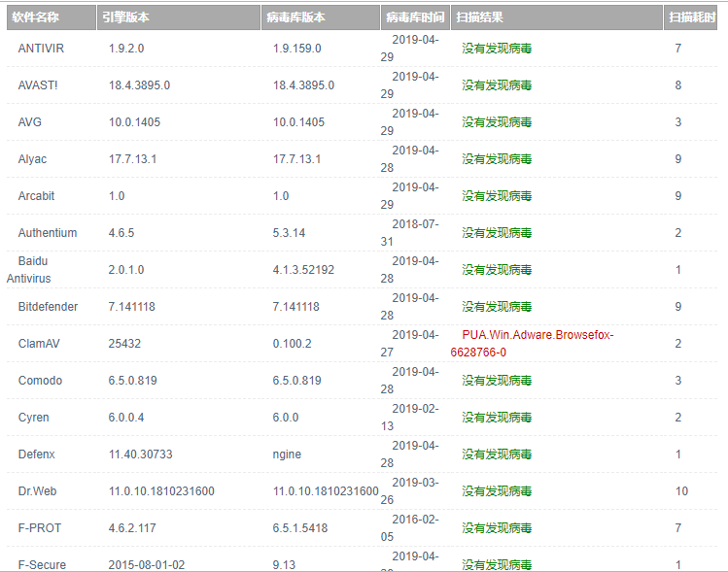This screenshot has height=572, width=728.
Task: Click F-Secure engine version 2015-08-01-02
Action: click(147, 564)
